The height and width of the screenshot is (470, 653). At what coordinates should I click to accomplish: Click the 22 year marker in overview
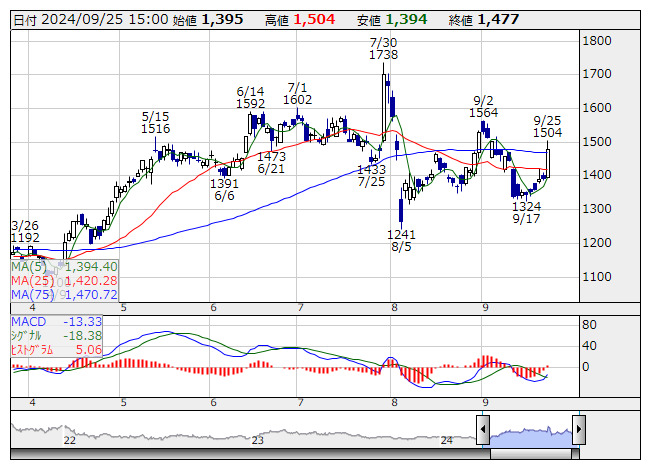coord(70,440)
